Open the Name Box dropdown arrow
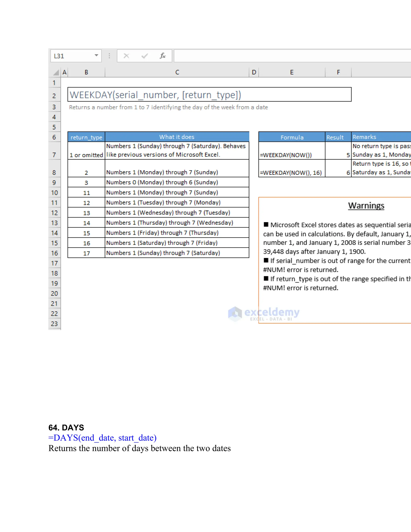 [96, 56]
